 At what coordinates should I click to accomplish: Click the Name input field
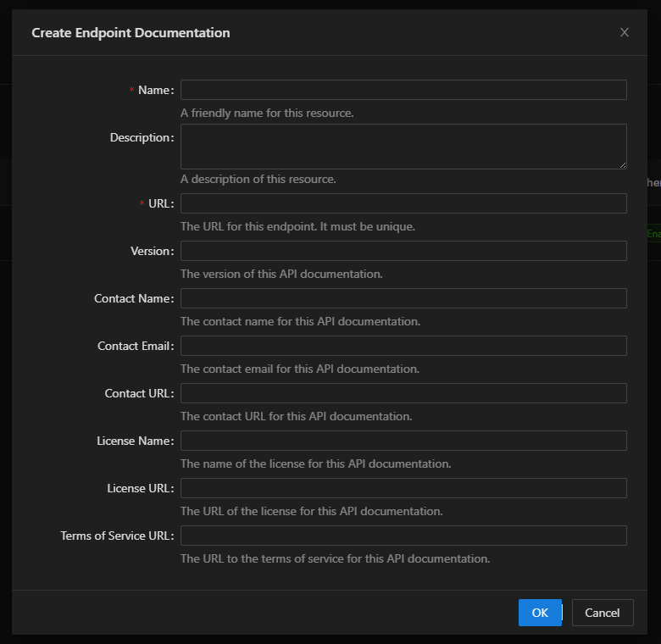pyautogui.click(x=403, y=90)
